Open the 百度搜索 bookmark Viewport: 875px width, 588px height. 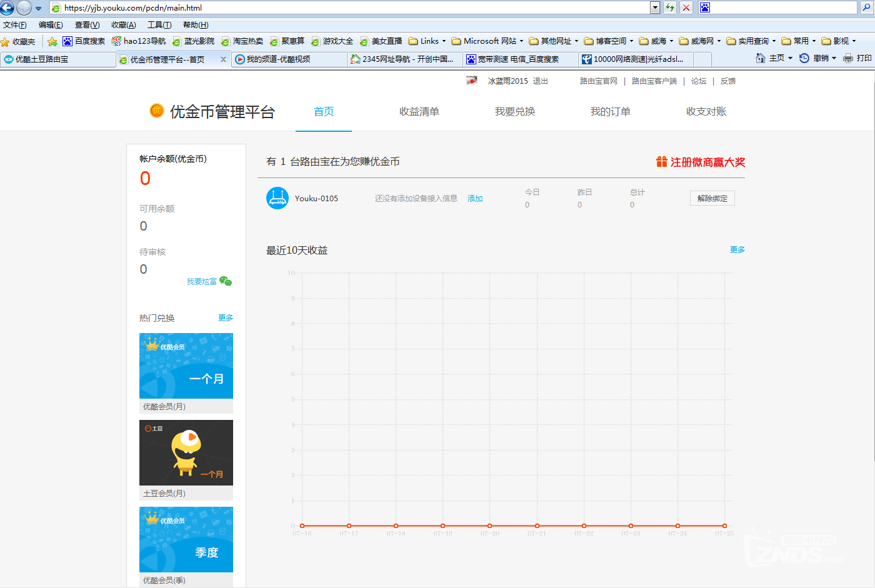point(84,41)
